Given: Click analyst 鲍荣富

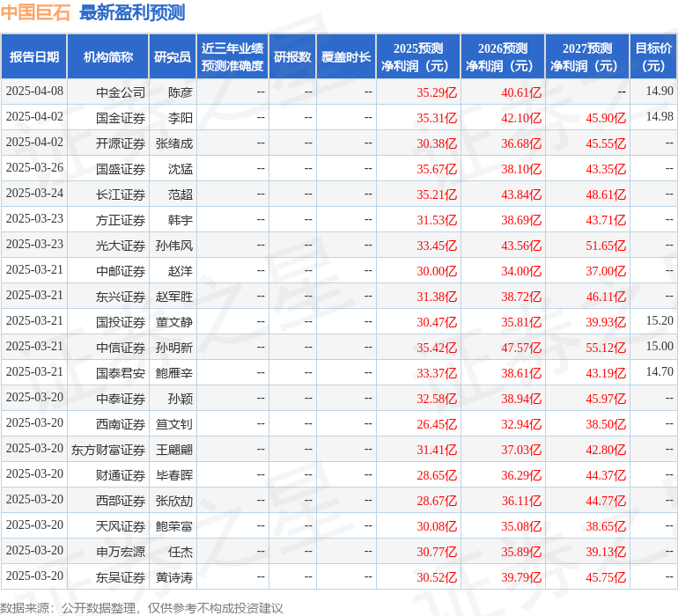Looking at the screenshot, I should point(174,525).
